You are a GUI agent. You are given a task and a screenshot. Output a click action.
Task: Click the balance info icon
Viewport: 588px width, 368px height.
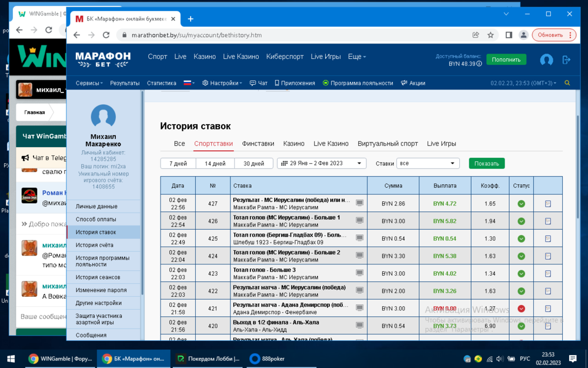click(479, 64)
